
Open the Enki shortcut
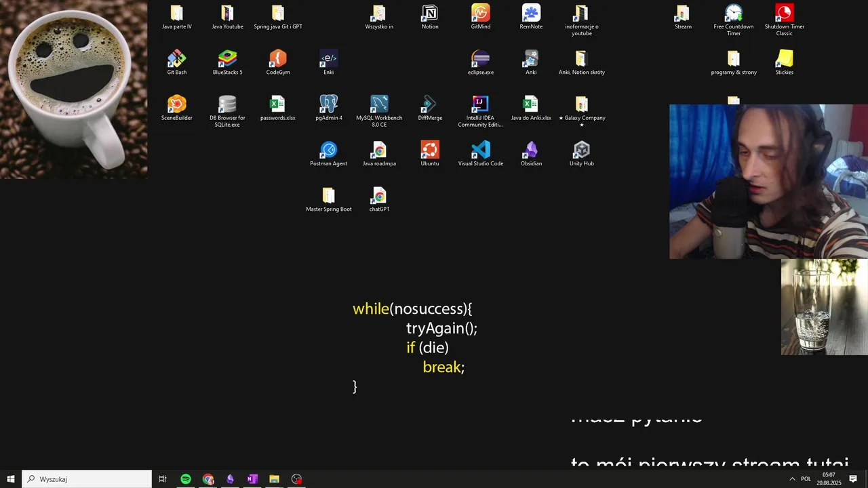(328, 63)
